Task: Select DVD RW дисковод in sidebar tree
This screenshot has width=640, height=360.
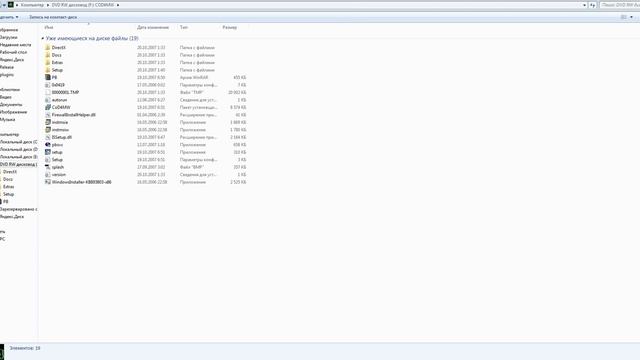Action: [19, 164]
